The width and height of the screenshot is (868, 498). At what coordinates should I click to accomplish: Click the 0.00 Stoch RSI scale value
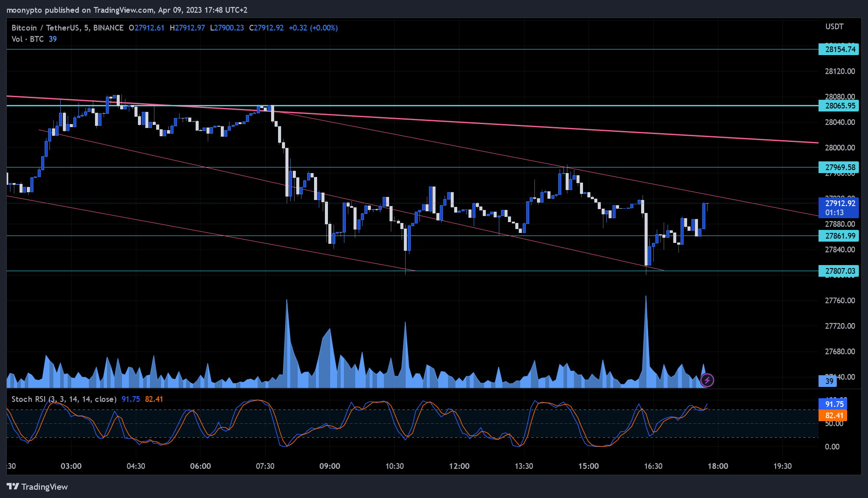click(832, 447)
